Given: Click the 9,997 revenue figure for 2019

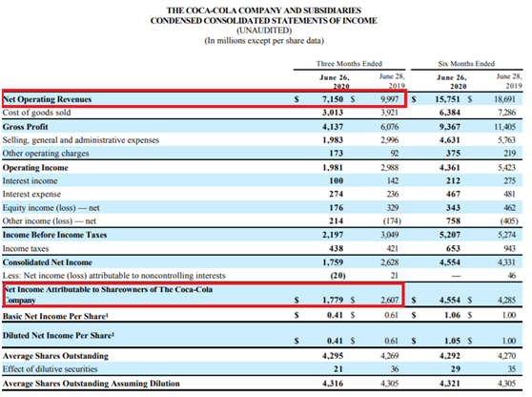Looking at the screenshot, I should (390, 99).
